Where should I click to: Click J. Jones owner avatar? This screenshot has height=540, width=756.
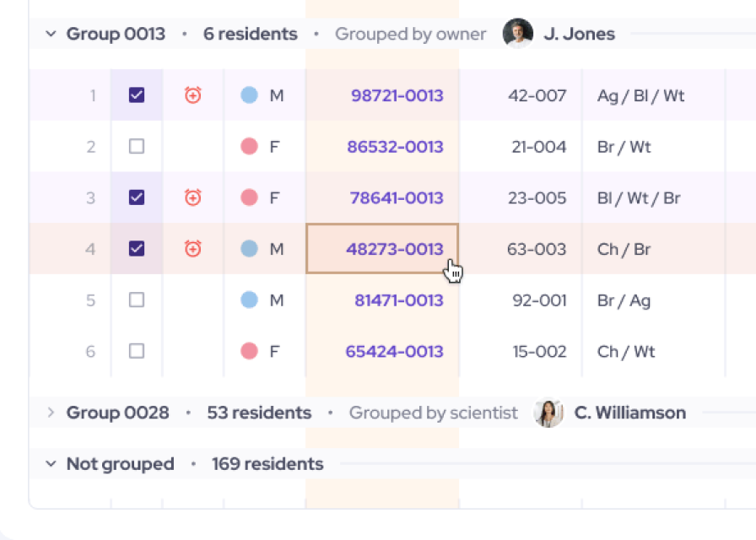click(x=518, y=34)
